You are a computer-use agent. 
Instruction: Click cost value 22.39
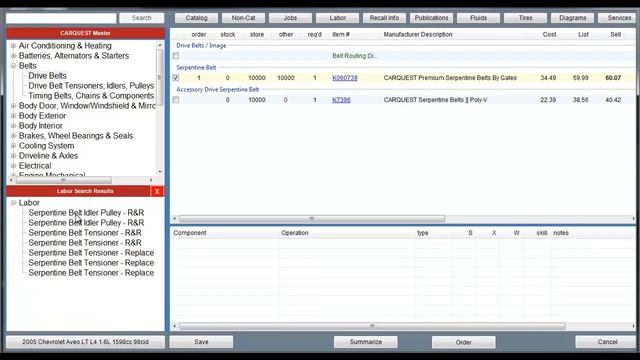coord(548,100)
